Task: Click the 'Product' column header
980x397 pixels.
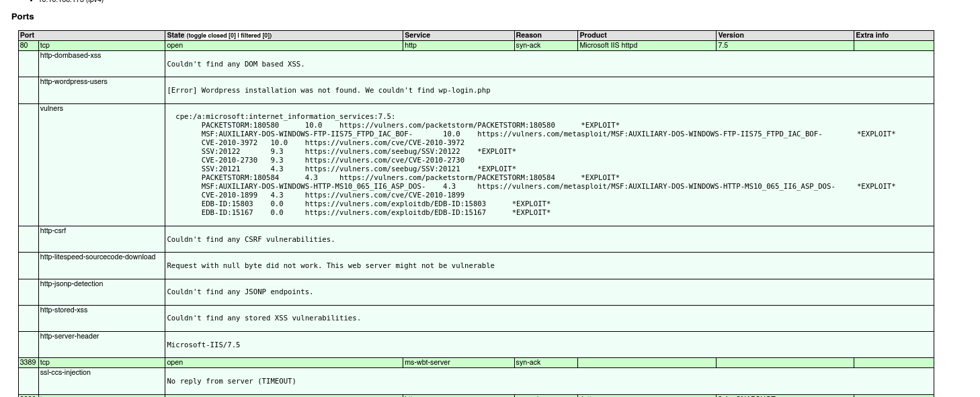Action: tap(647, 36)
